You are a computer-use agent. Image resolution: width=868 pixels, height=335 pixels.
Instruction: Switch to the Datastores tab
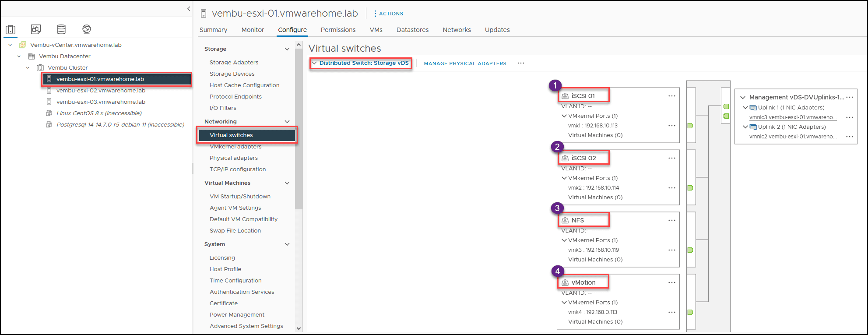coord(412,30)
